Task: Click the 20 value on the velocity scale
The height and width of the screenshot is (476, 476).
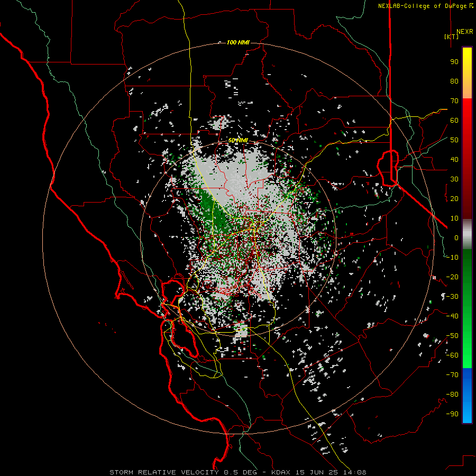Action: (454, 199)
